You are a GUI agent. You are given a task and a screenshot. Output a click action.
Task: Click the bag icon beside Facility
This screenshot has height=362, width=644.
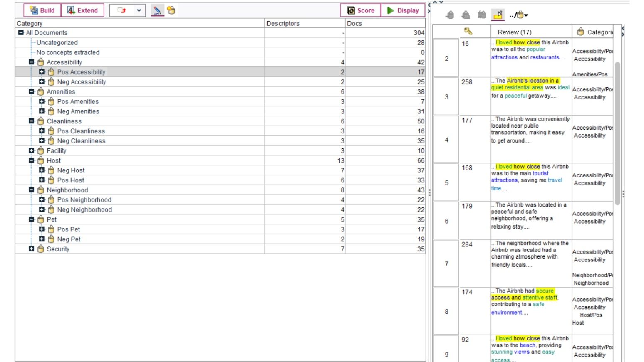coord(41,150)
